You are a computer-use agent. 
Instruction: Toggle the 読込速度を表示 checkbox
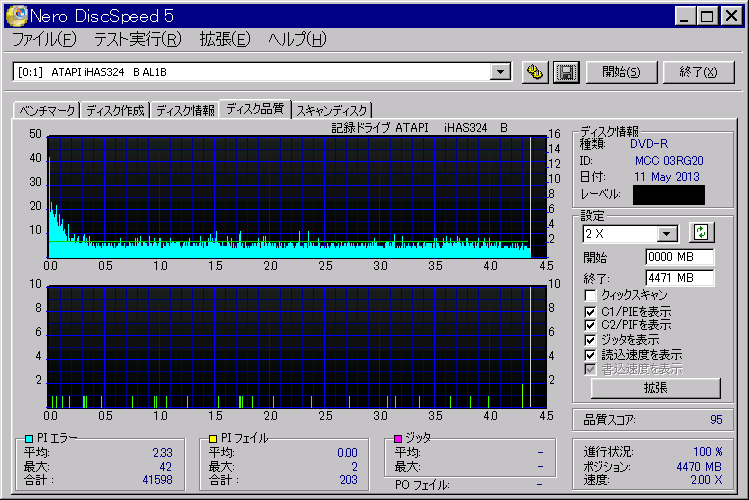[590, 355]
